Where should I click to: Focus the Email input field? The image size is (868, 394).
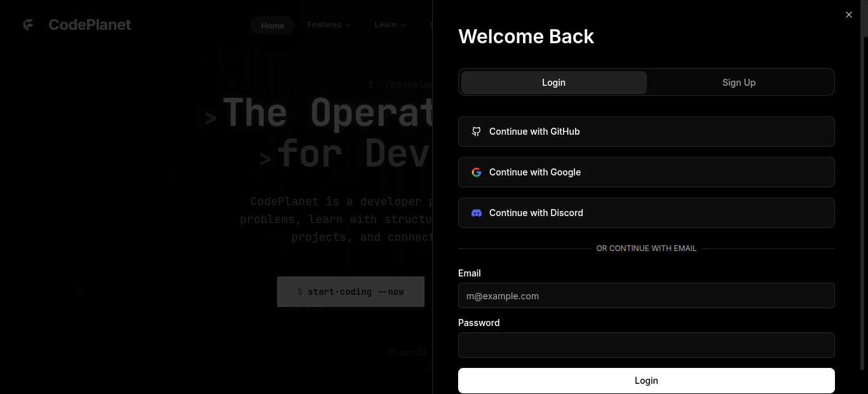(x=646, y=295)
